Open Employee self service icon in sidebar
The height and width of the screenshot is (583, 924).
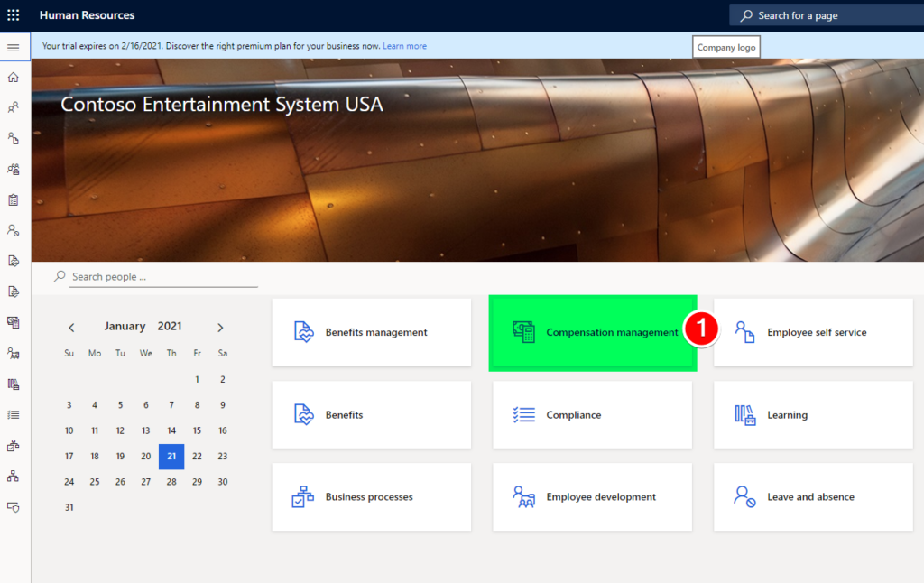pyautogui.click(x=13, y=138)
